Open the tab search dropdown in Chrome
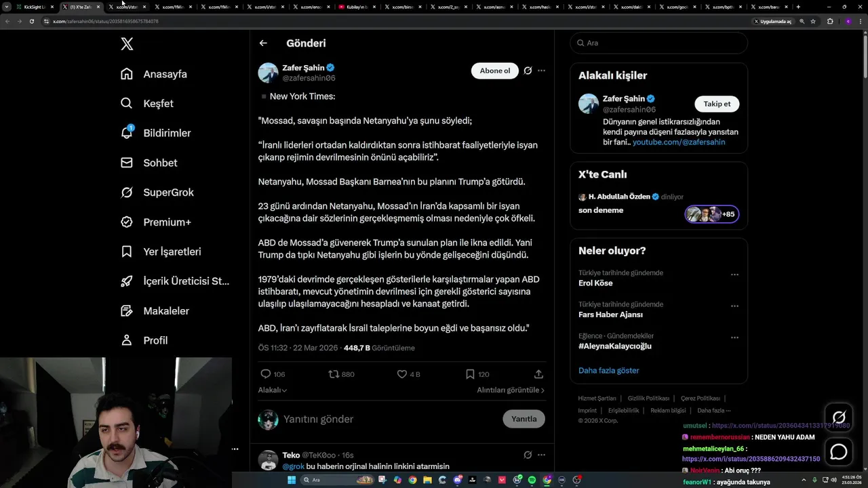Viewport: 868px width, 488px height. tap(7, 7)
